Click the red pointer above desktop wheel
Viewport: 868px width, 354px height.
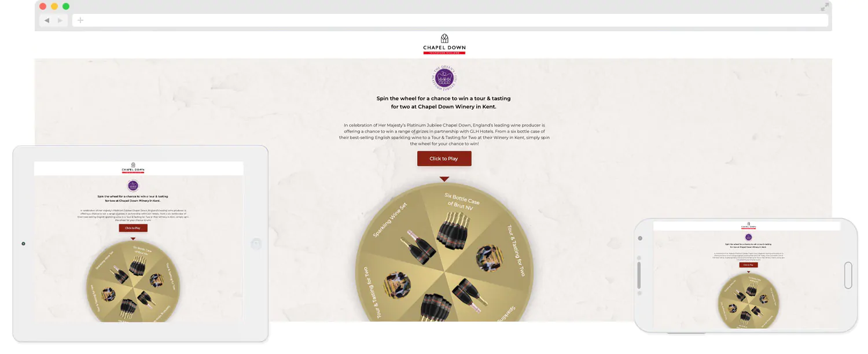444,179
